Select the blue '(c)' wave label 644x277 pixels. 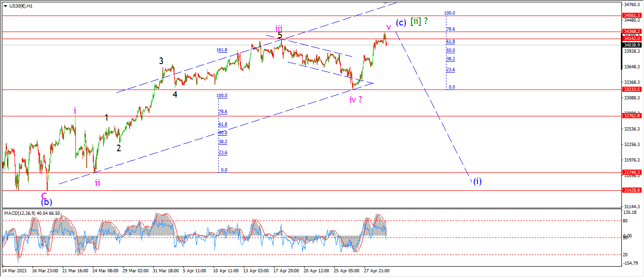[401, 22]
